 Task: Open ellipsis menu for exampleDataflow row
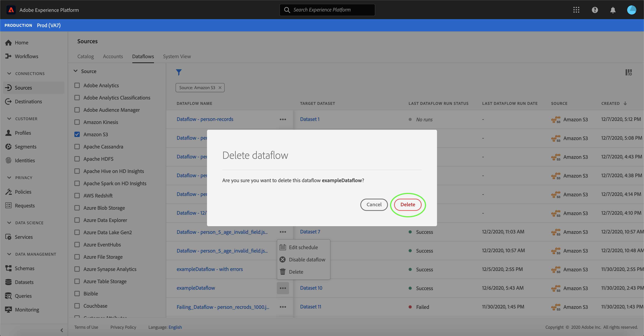pyautogui.click(x=283, y=288)
